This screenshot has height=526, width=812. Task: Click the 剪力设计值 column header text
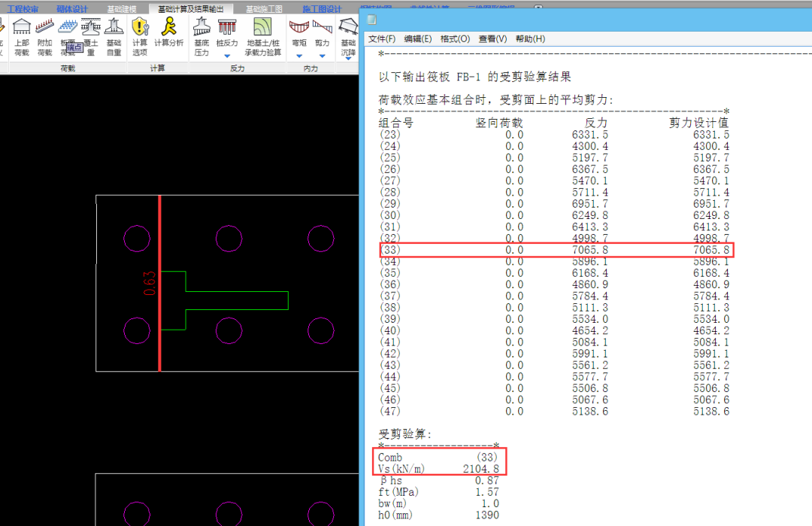pyautogui.click(x=698, y=123)
